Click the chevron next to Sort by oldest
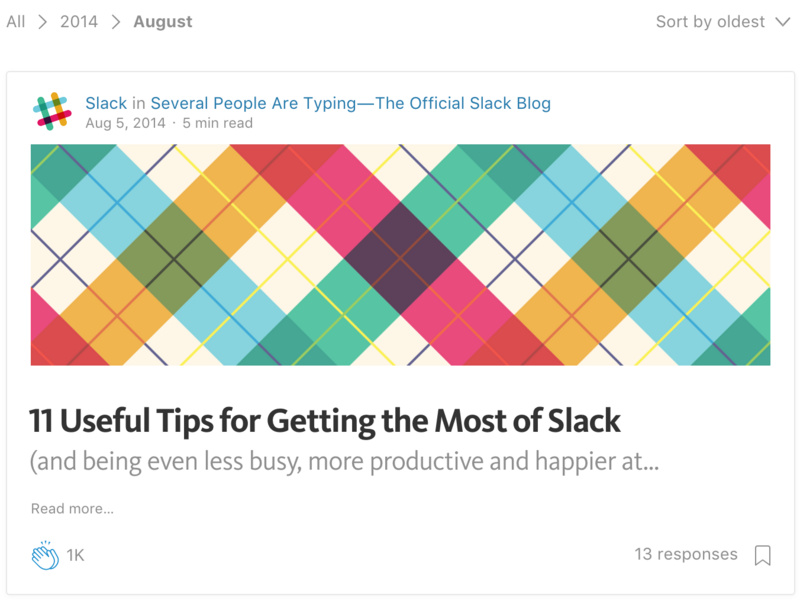 (782, 22)
